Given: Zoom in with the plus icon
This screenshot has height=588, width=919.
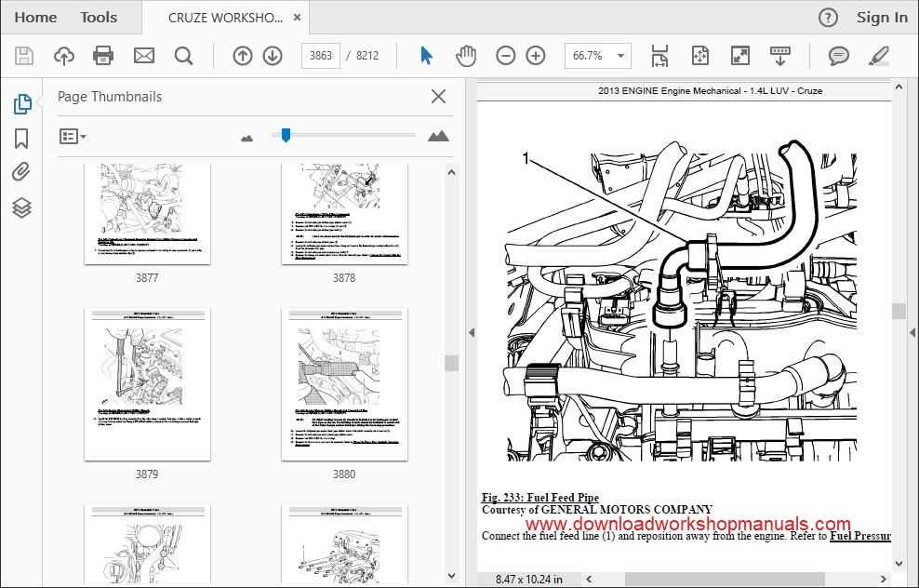Looking at the screenshot, I should tap(536, 56).
